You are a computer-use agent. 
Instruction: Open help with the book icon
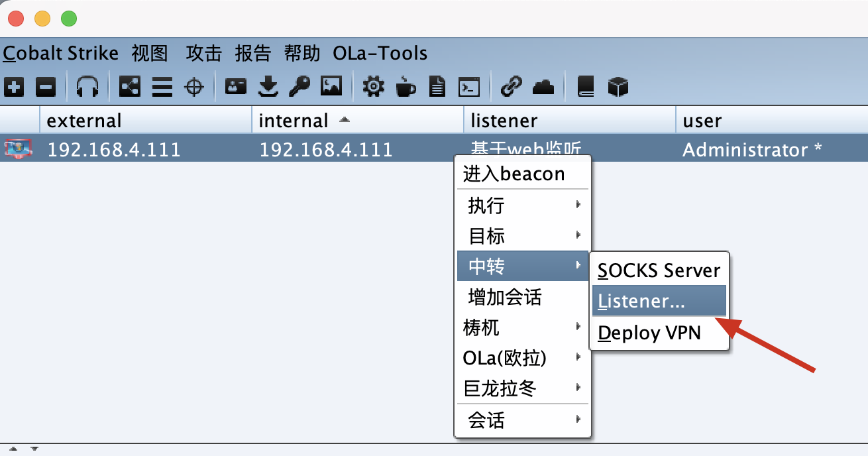586,86
